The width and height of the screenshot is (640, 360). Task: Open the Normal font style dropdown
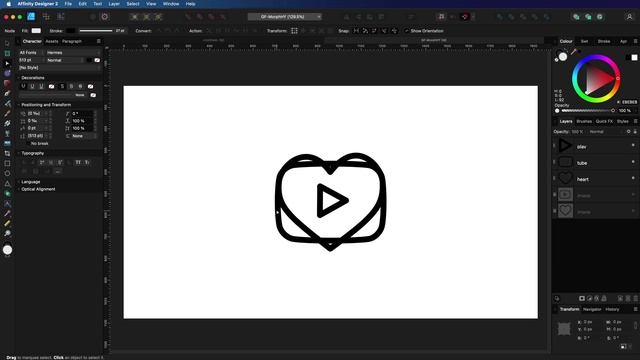[x=64, y=60]
